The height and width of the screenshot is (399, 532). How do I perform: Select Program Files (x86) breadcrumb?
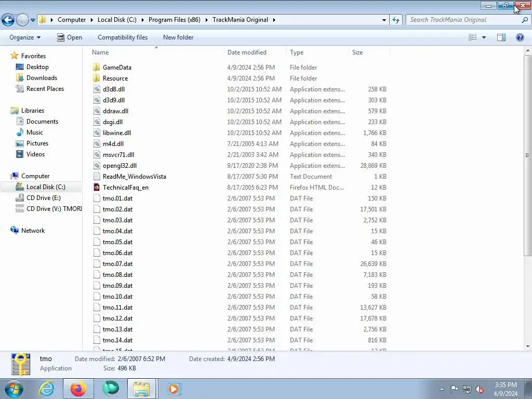(175, 20)
